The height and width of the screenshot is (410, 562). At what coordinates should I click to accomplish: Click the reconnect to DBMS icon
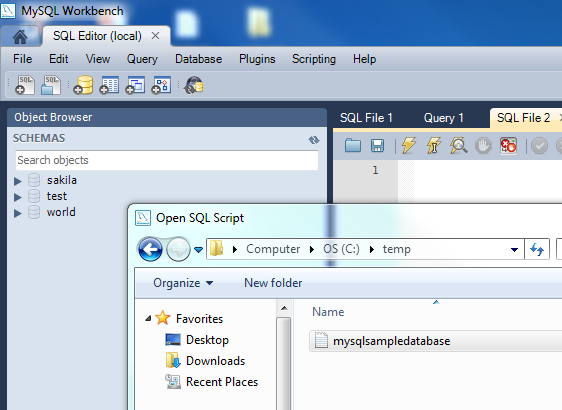coord(194,85)
